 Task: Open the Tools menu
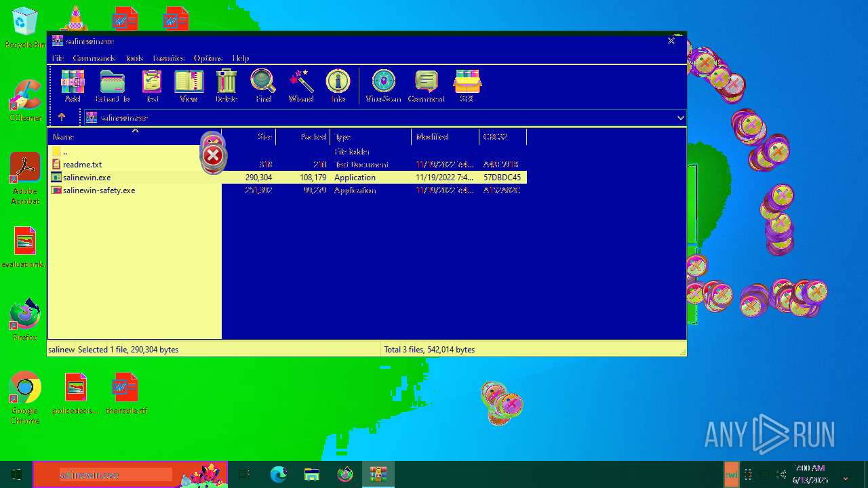tap(134, 58)
